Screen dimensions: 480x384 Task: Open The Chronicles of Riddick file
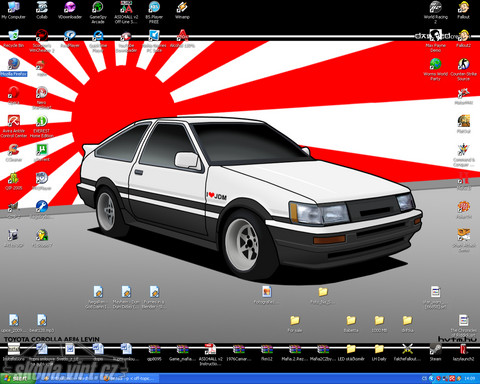coord(463,325)
